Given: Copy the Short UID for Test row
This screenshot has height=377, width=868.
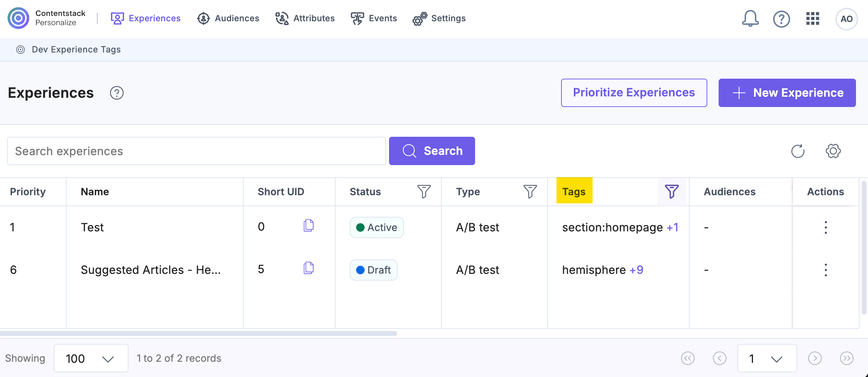Looking at the screenshot, I should click(309, 225).
